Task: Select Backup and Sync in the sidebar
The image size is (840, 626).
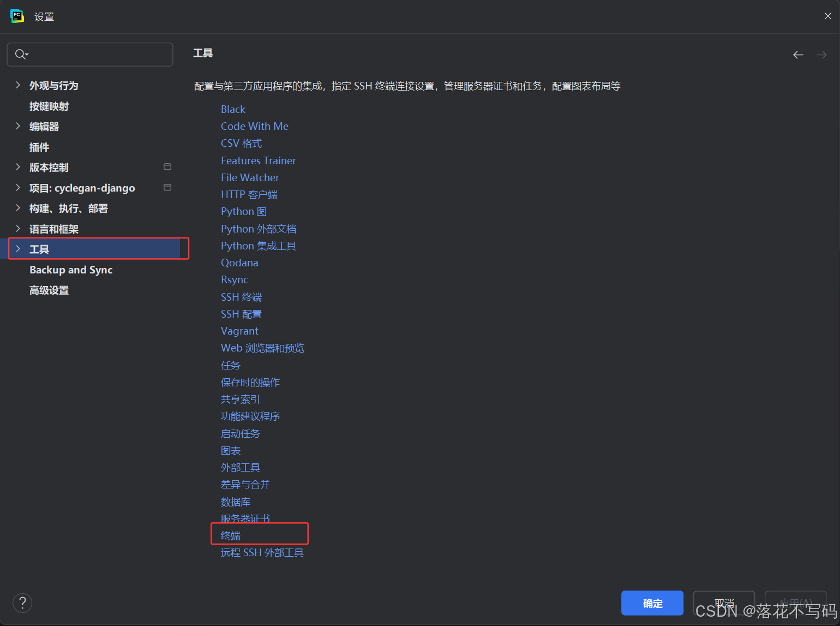Action: 71,270
